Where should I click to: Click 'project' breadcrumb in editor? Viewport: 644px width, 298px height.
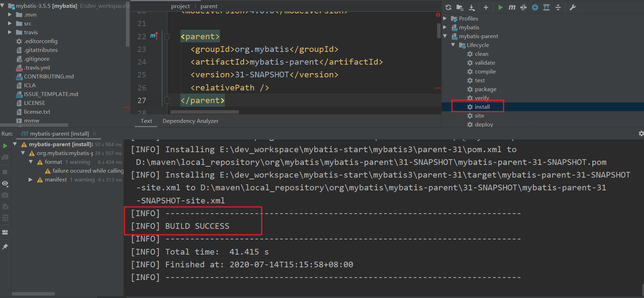[180, 6]
